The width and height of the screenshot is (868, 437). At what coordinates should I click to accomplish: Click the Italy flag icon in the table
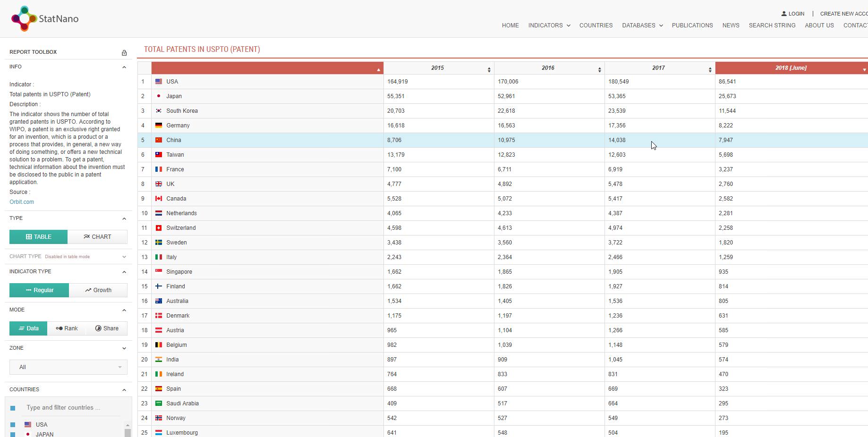coord(159,257)
